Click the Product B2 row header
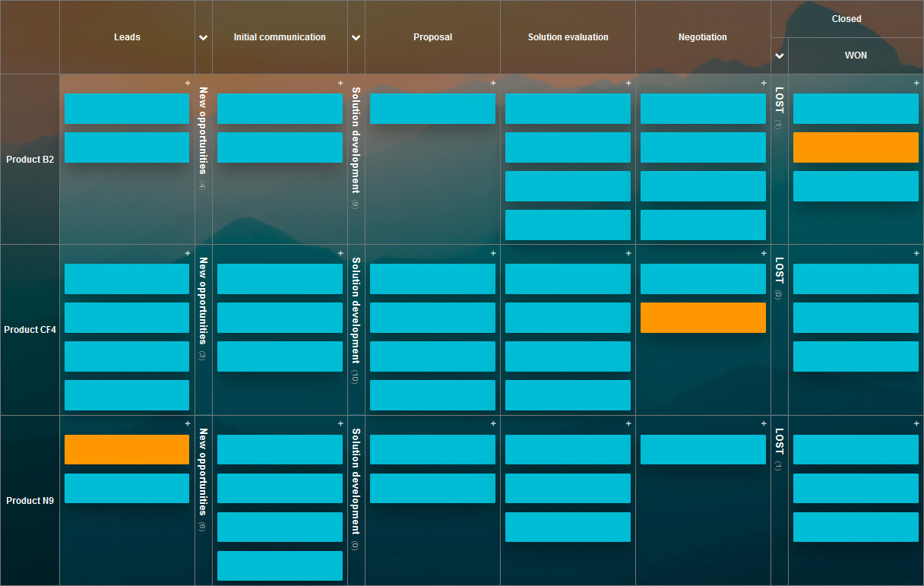 click(30, 159)
